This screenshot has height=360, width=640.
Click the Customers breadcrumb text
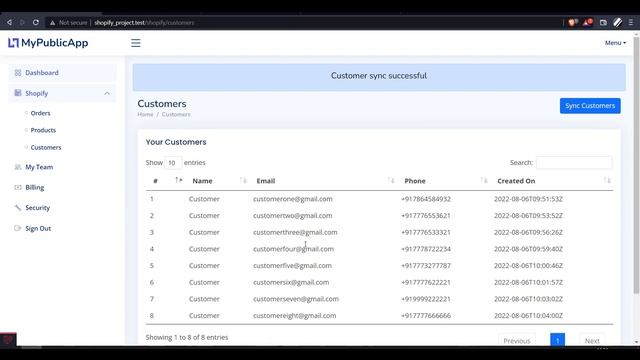pos(176,114)
